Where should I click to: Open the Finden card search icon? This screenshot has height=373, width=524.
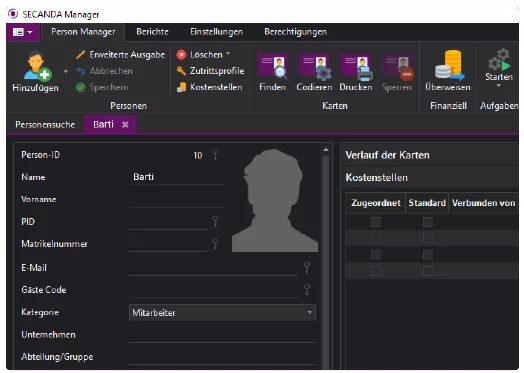tap(273, 67)
